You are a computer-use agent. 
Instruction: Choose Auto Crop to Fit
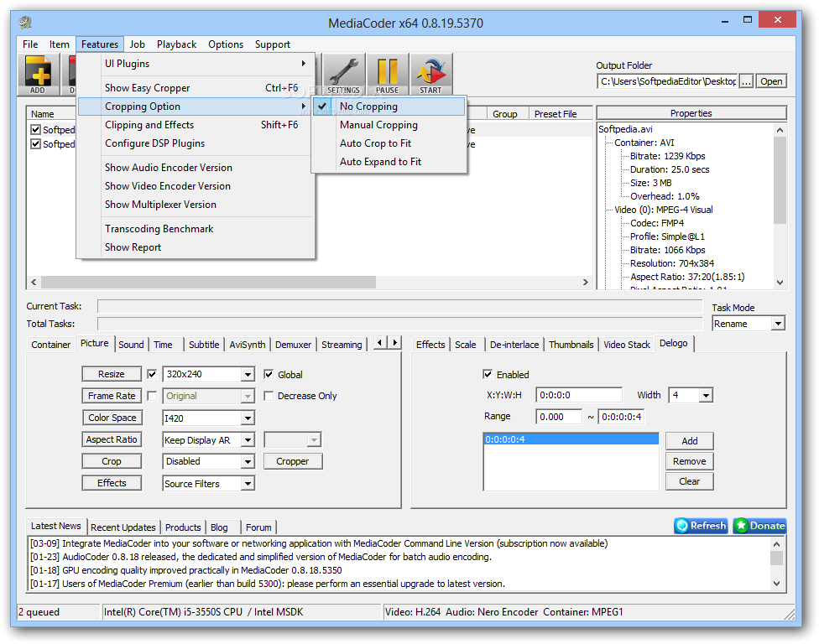389,143
